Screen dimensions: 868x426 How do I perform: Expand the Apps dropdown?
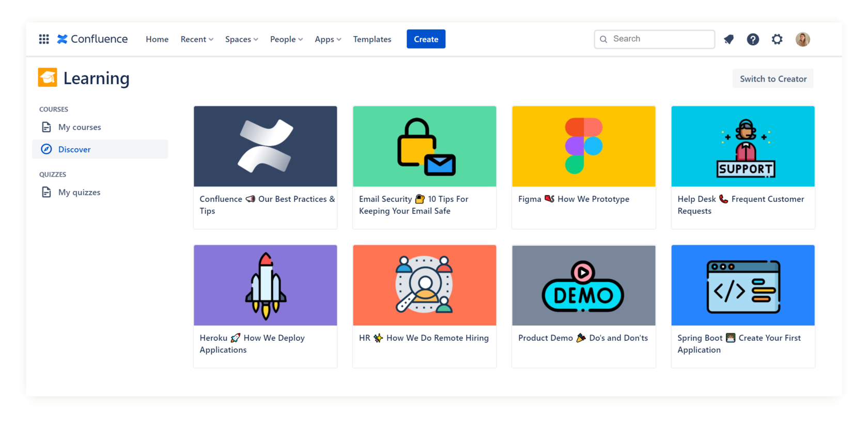pyautogui.click(x=328, y=39)
